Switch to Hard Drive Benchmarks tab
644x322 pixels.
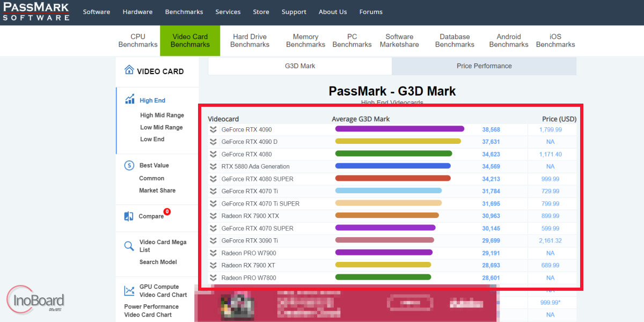pos(250,41)
